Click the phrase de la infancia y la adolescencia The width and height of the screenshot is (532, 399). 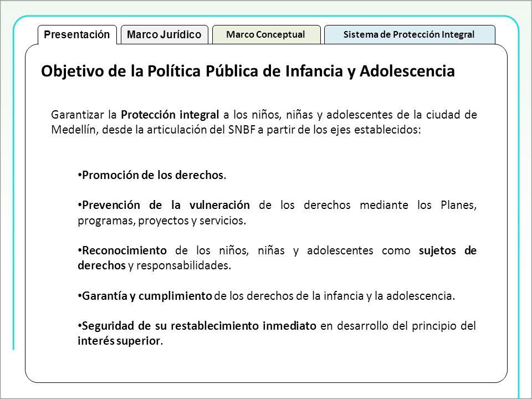pos(375,296)
